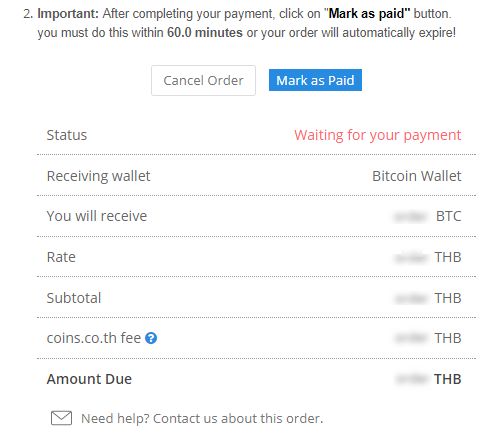Click the Receiving wallet label
Screen dimensions: 498x443
(x=98, y=176)
